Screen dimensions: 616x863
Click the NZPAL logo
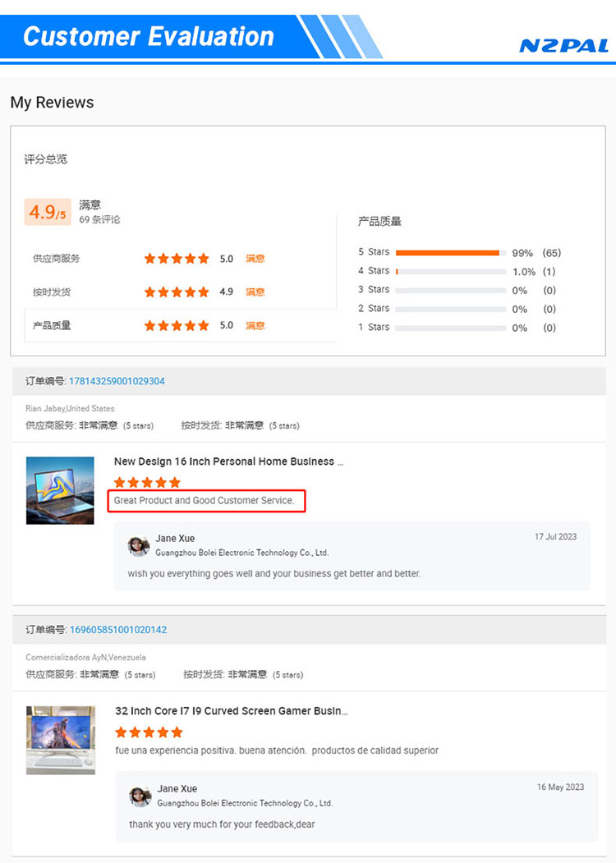click(x=563, y=45)
